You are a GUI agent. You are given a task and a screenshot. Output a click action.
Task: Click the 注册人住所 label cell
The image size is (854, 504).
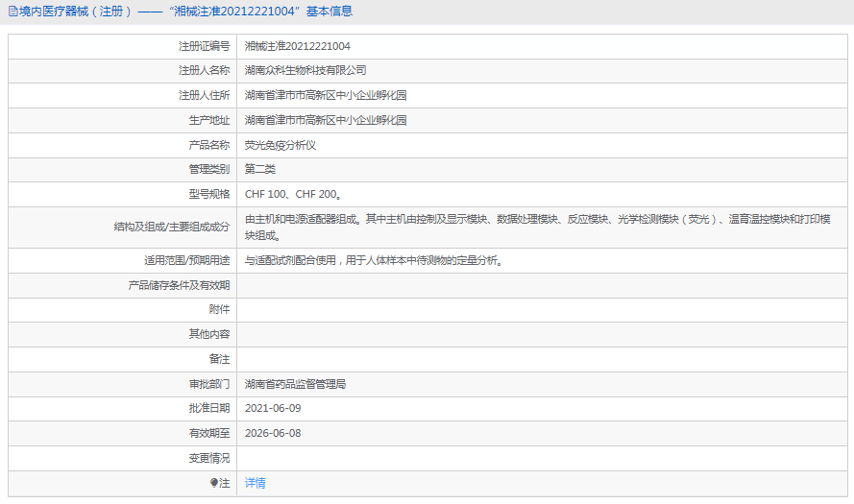(x=123, y=95)
